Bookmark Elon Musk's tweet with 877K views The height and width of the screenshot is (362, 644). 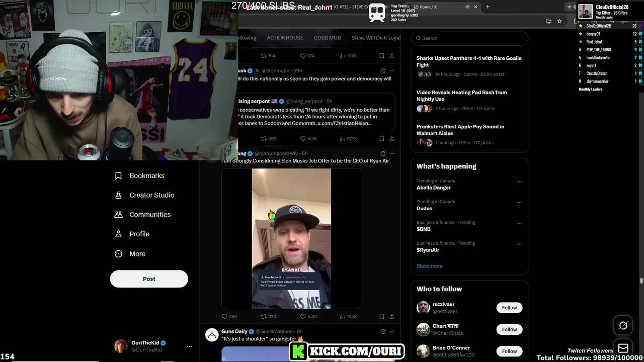coord(382,138)
